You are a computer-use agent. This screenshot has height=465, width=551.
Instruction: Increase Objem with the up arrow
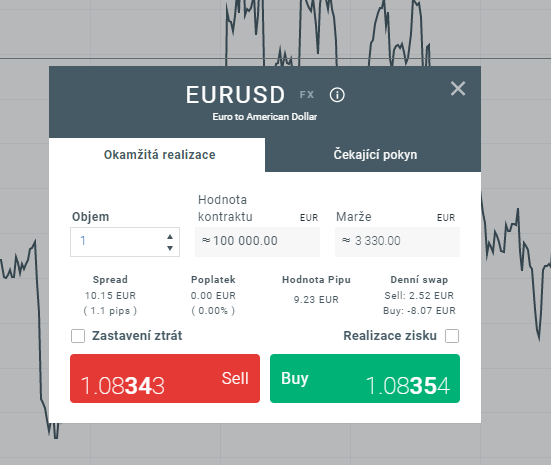click(170, 237)
